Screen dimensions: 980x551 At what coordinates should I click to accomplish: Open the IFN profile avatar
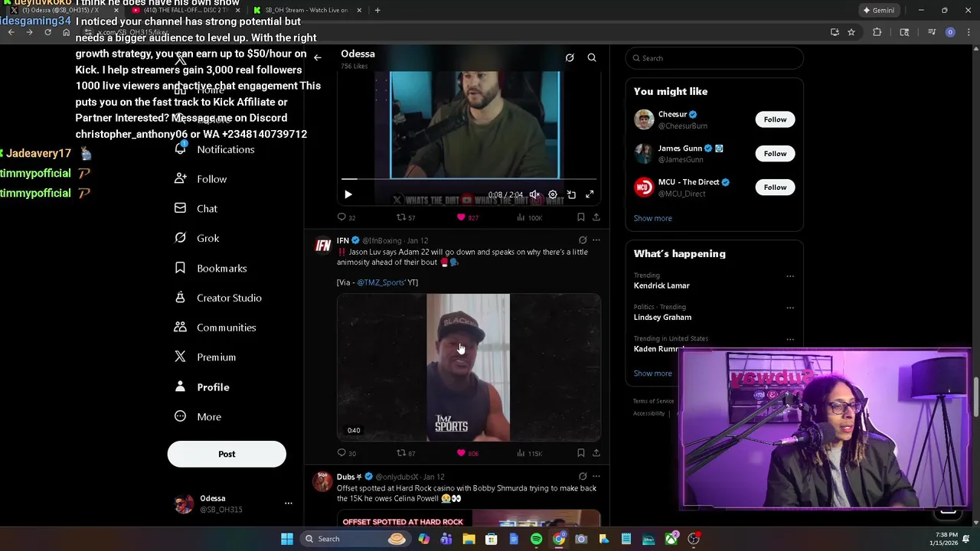tap(323, 246)
